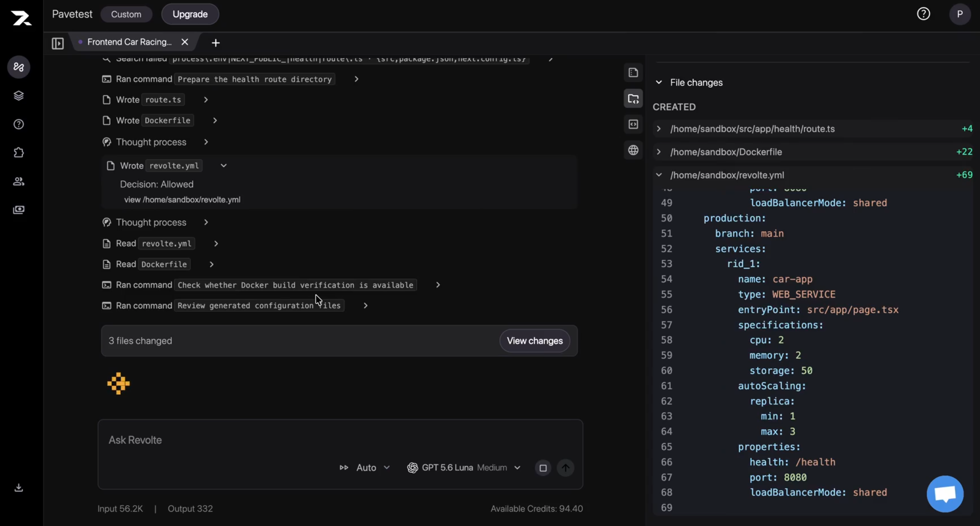Expand the Wrote route.ts row
This screenshot has width=980, height=526.
pyautogui.click(x=206, y=100)
